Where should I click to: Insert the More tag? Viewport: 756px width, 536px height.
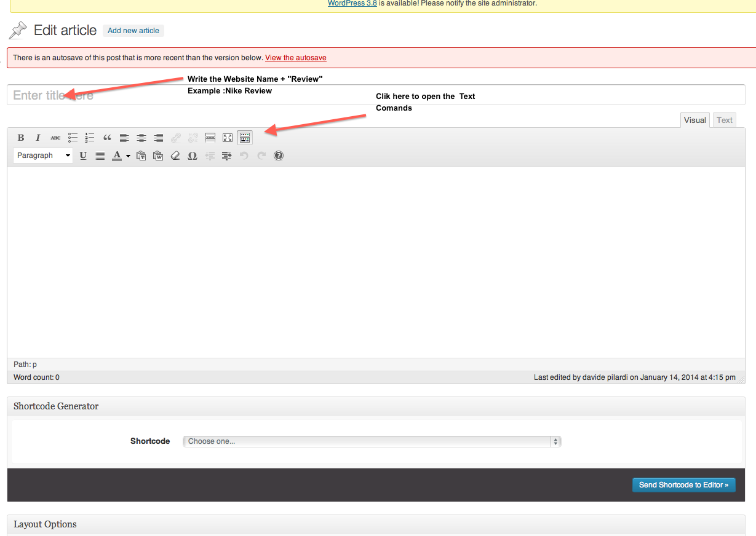(x=210, y=138)
